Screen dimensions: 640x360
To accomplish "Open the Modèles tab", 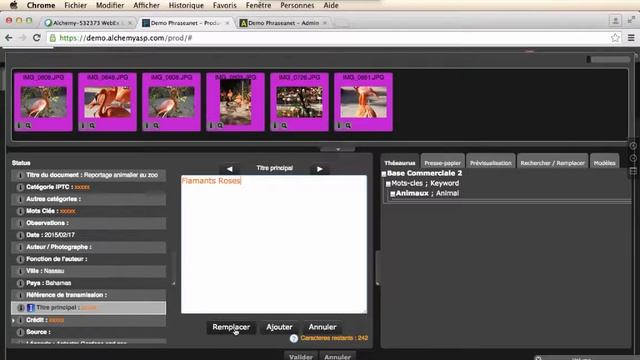I will 604,162.
